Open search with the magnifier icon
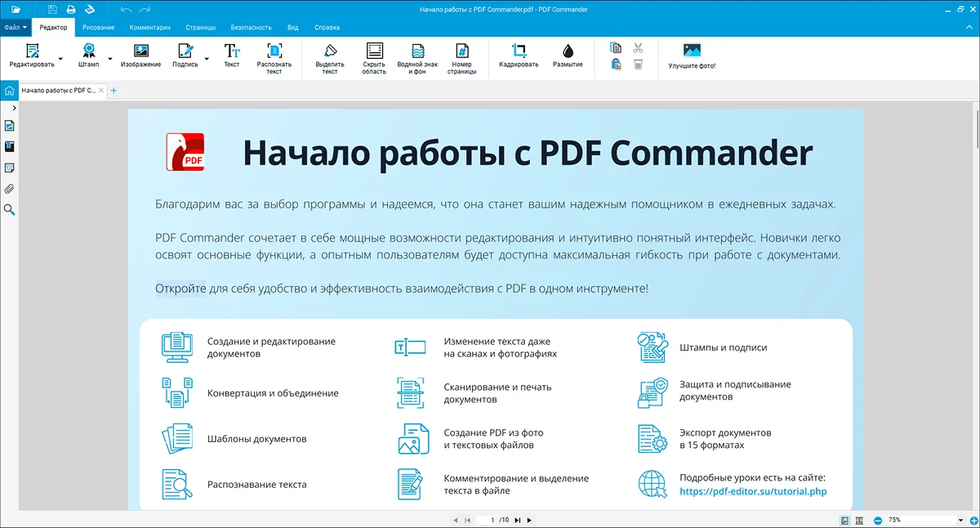The image size is (980, 528). pyautogui.click(x=10, y=210)
